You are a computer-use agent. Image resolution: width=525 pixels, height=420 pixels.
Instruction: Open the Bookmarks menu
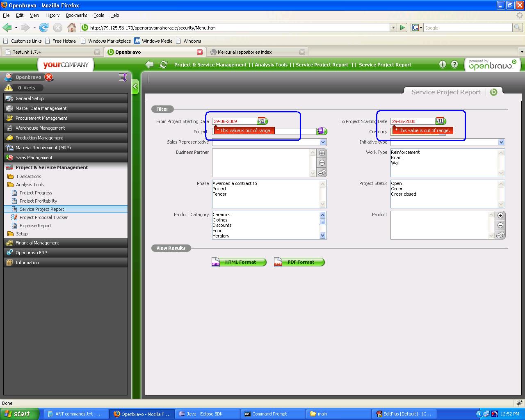76,15
